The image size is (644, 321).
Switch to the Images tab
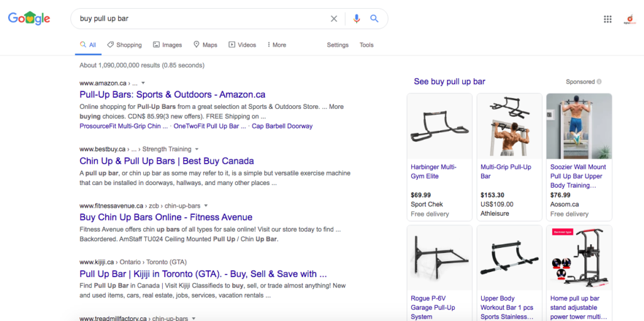(167, 45)
